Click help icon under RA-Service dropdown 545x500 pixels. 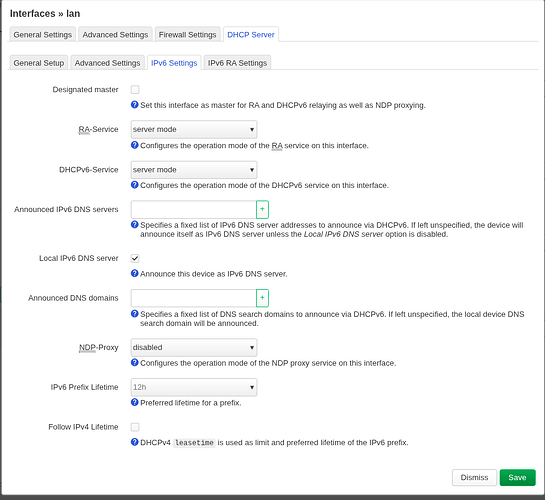(x=135, y=145)
